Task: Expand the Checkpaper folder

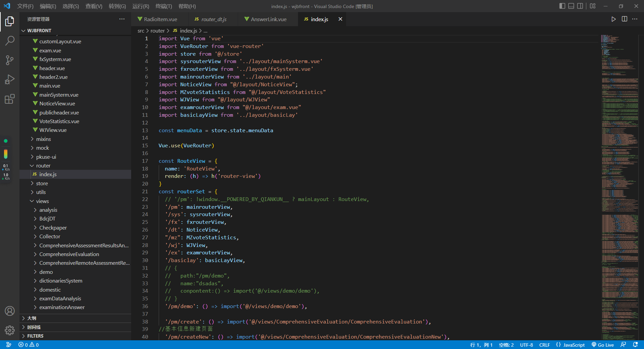Action: (x=75, y=228)
